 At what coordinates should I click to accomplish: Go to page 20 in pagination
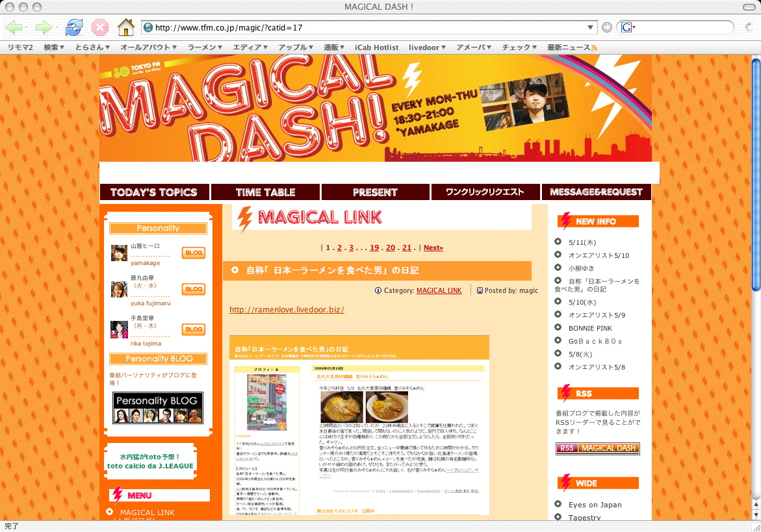(x=391, y=247)
